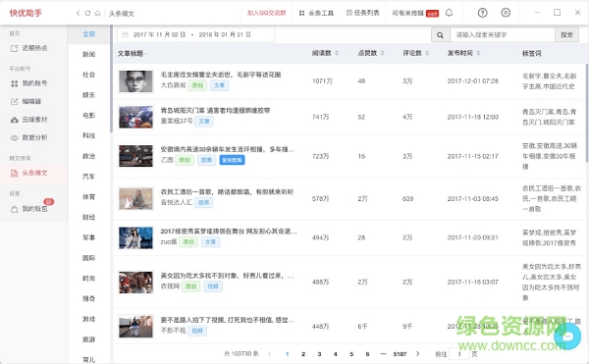Select the 时尚 category
This screenshot has height=364, width=589.
click(89, 279)
